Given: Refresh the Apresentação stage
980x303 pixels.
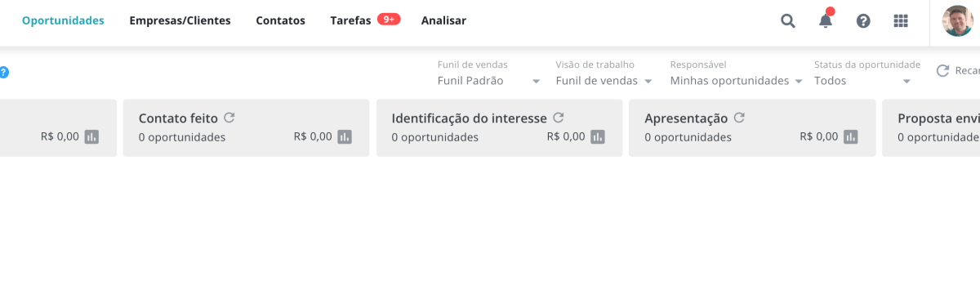Looking at the screenshot, I should click(x=739, y=118).
